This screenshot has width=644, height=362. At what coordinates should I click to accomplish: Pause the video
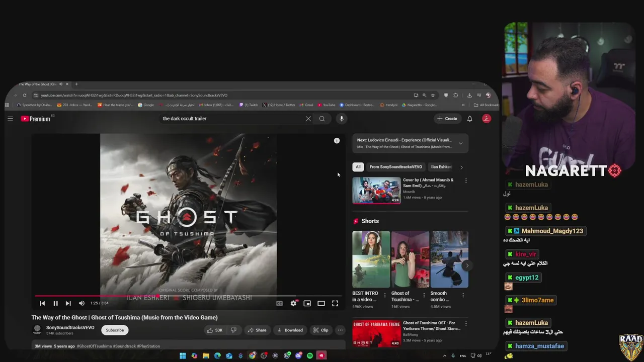pyautogui.click(x=55, y=303)
